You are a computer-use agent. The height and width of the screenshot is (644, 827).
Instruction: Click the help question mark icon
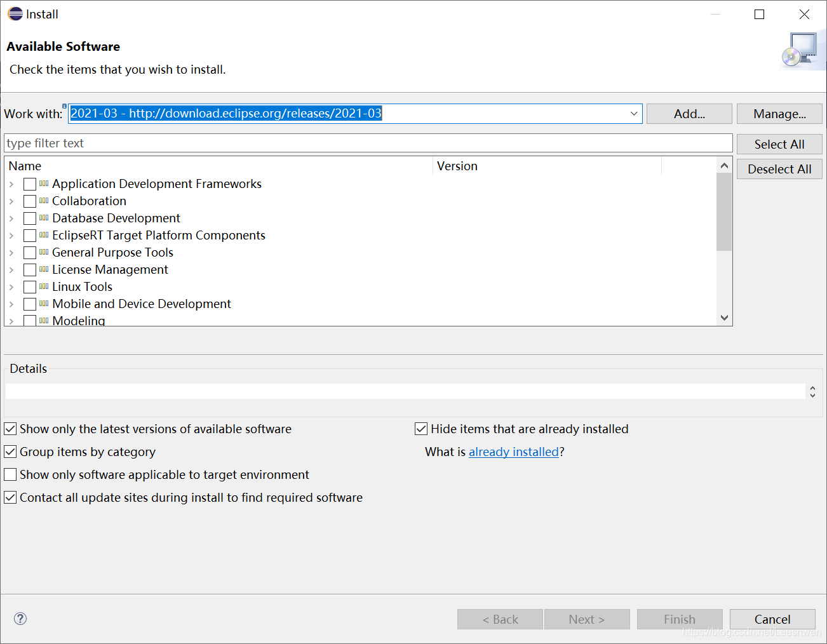coord(20,619)
